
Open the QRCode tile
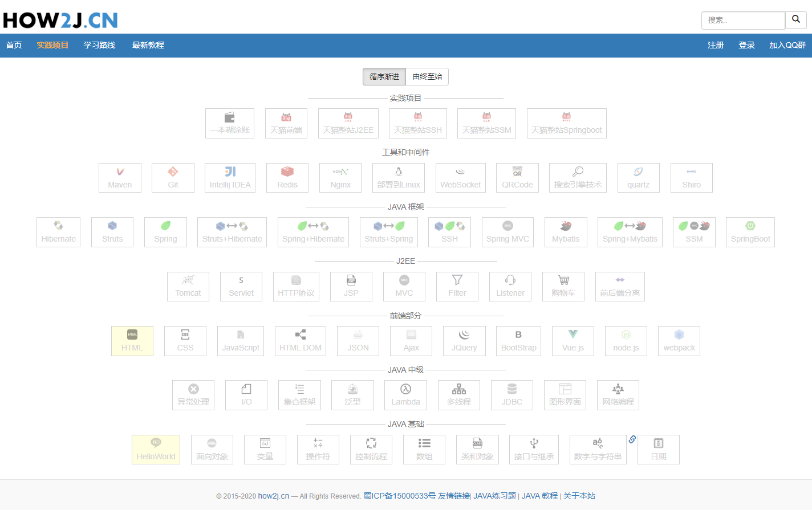[x=517, y=178]
